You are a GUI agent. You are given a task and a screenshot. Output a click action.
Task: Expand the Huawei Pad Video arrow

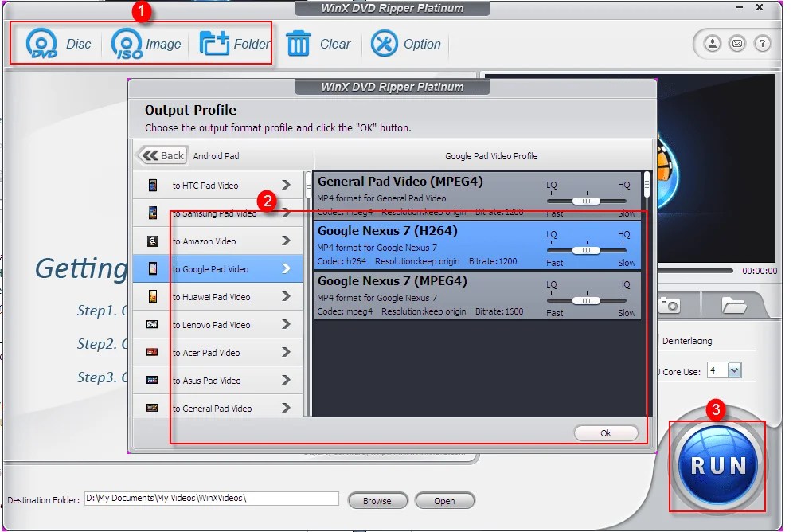(287, 296)
